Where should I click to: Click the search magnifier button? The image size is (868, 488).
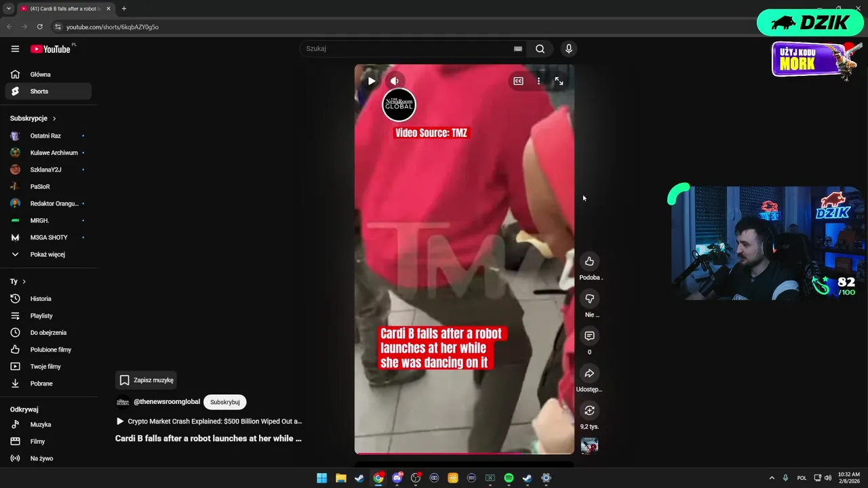click(540, 49)
